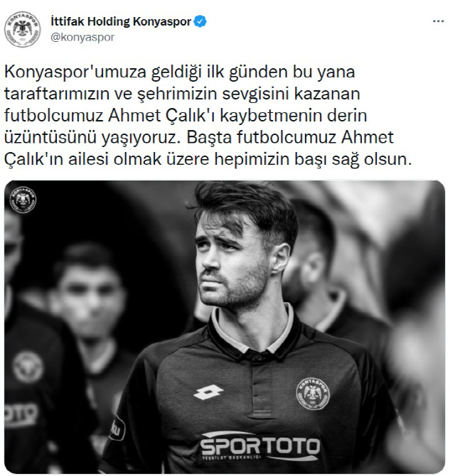
Task: Open the @konyaspor handle link
Action: click(82, 38)
